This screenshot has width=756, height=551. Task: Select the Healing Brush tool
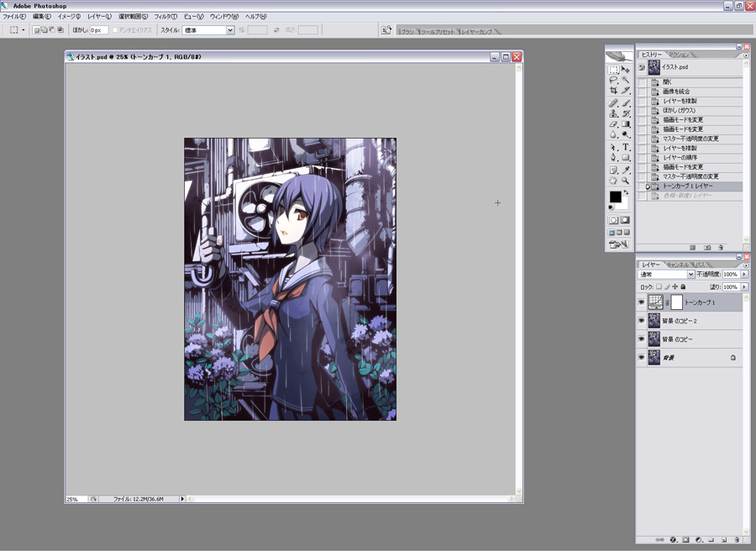[613, 102]
